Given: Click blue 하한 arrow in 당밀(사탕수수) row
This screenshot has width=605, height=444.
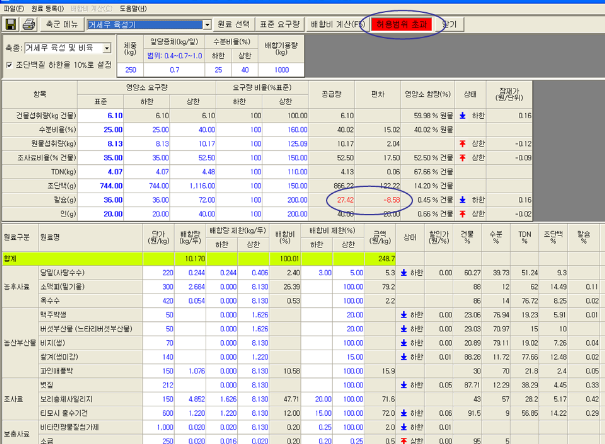Looking at the screenshot, I should (404, 273).
